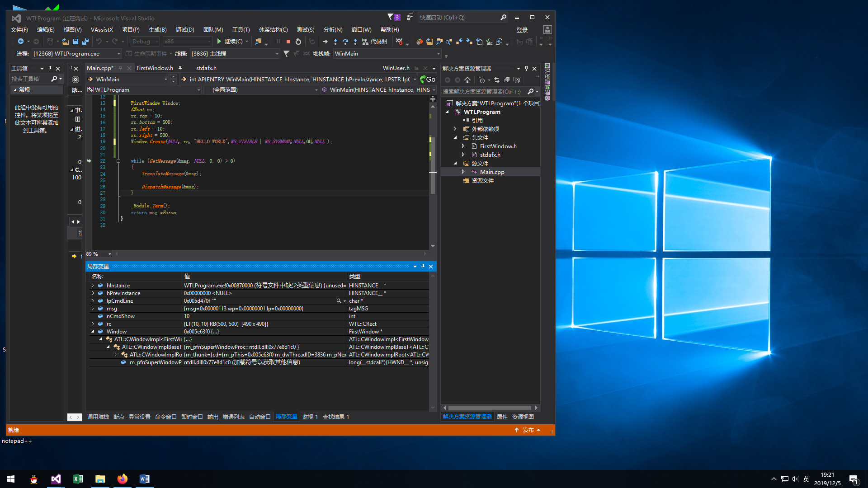
Task: Click the Save All icon in the toolbar
Action: [85, 42]
